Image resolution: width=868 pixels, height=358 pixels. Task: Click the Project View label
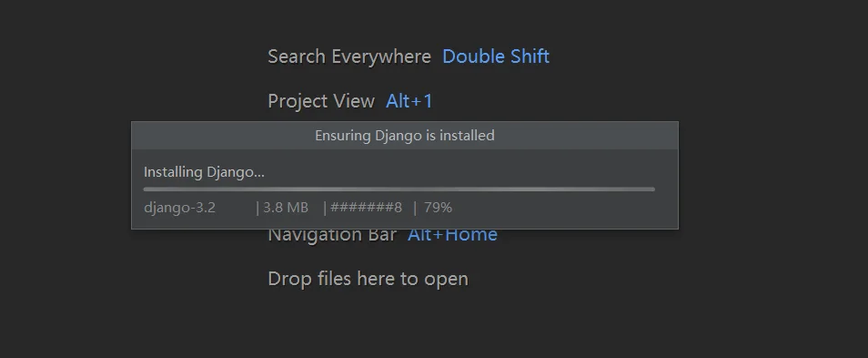[321, 101]
